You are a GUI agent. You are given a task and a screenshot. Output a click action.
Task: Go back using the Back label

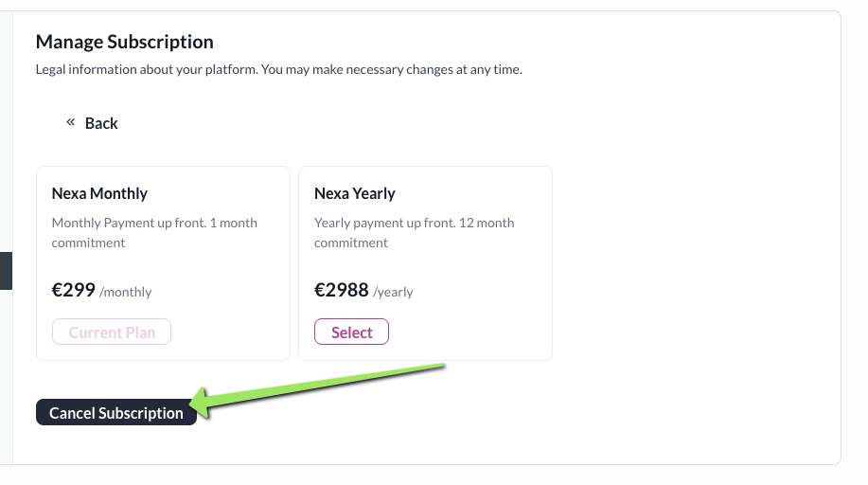101,123
